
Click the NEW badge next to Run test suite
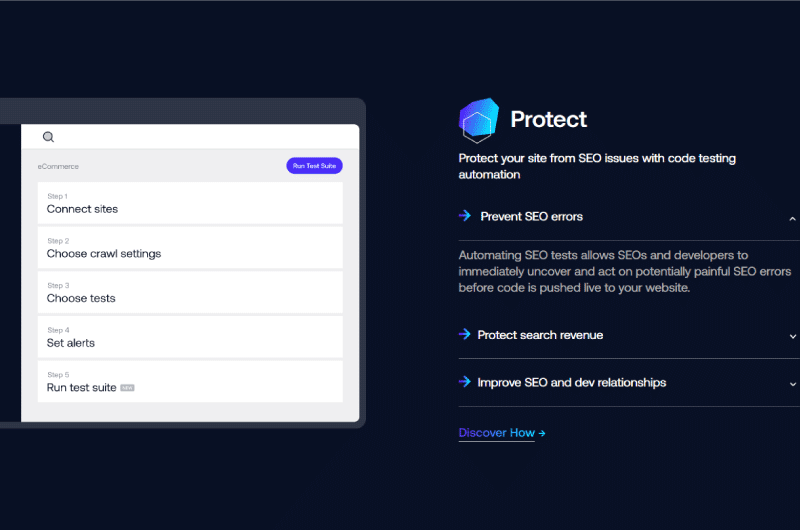(127, 388)
